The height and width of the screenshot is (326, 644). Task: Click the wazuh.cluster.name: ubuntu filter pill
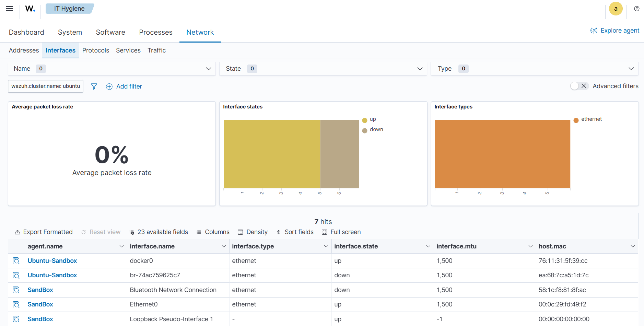[x=45, y=86]
